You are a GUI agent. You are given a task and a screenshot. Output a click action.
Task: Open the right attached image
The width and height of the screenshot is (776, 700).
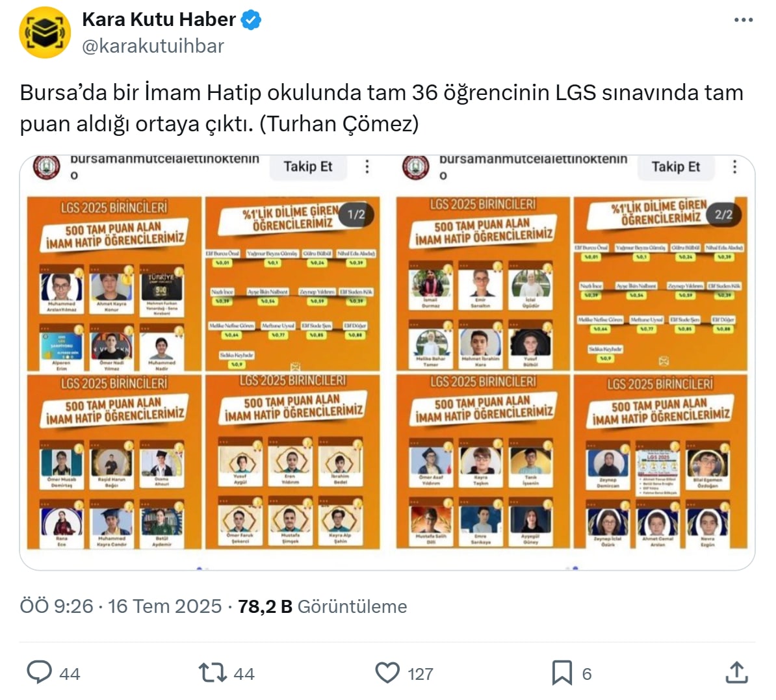click(x=572, y=363)
